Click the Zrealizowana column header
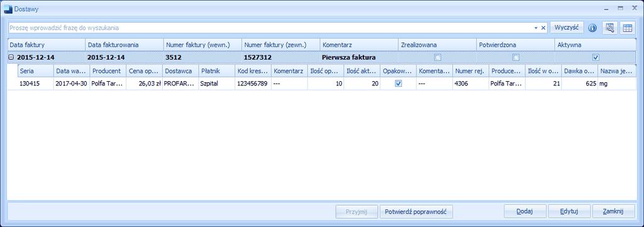 (x=438, y=45)
